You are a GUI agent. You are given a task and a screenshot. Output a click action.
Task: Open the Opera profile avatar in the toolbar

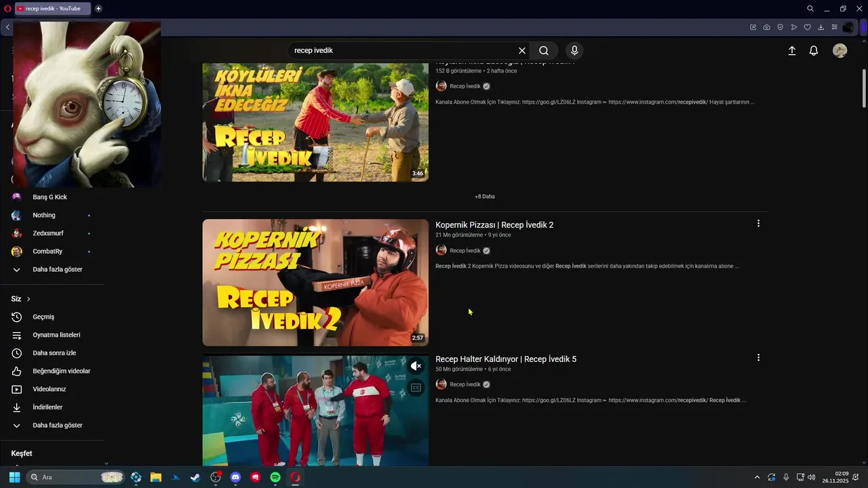click(x=848, y=27)
